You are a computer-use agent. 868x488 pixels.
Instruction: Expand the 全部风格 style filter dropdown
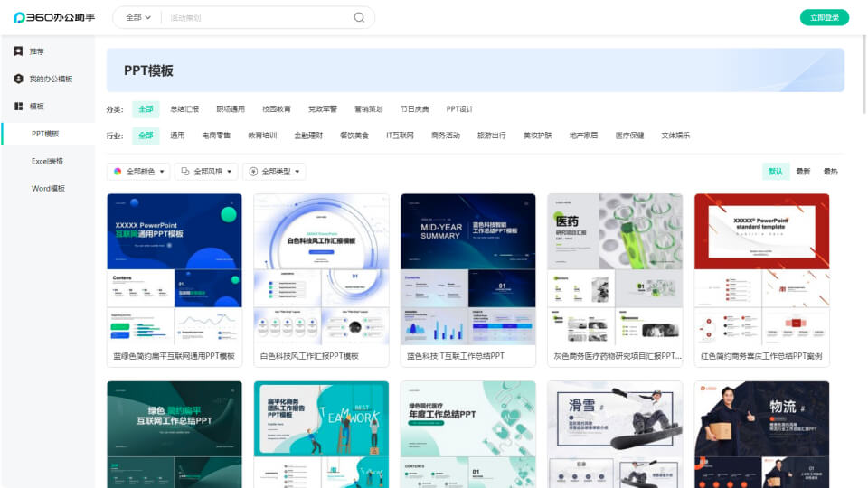tap(206, 172)
